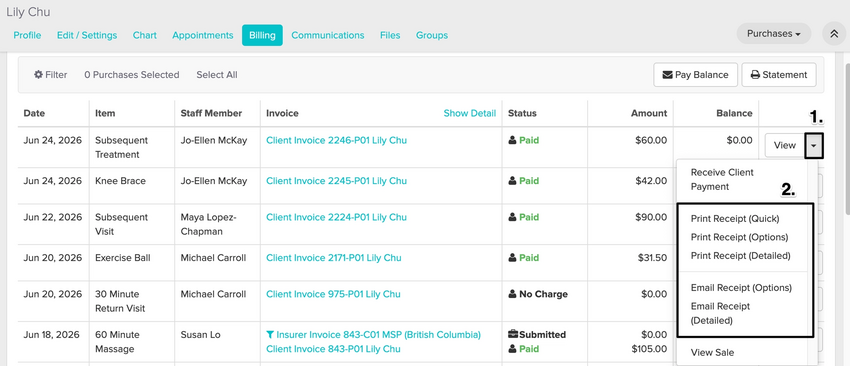
Task: Collapse header with the double chevron icon
Action: pyautogui.click(x=833, y=34)
